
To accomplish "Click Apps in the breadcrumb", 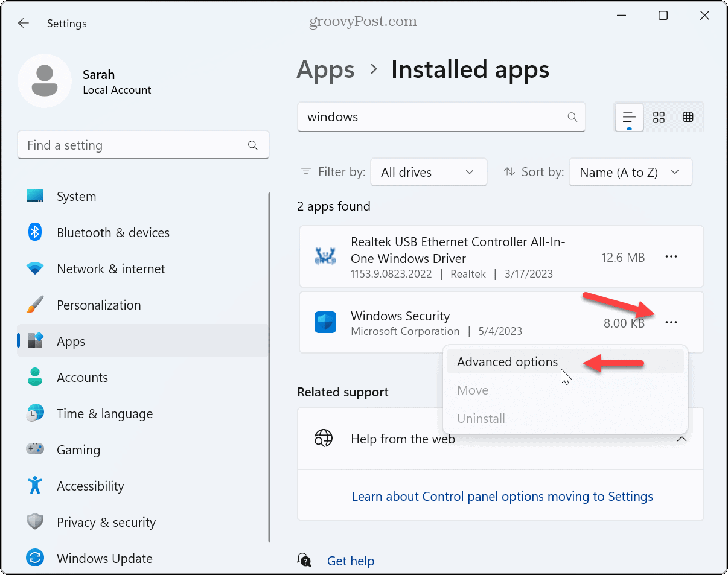I will pyautogui.click(x=326, y=70).
